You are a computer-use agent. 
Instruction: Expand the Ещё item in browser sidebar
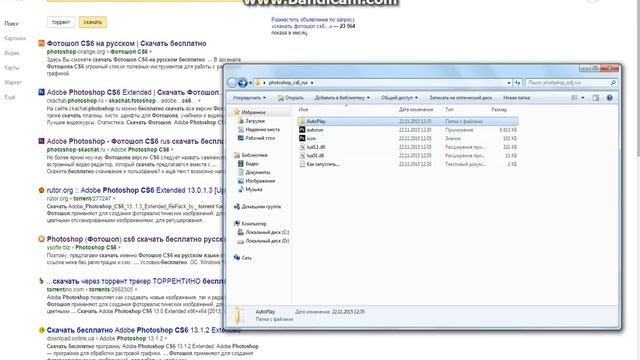[x=10, y=97]
